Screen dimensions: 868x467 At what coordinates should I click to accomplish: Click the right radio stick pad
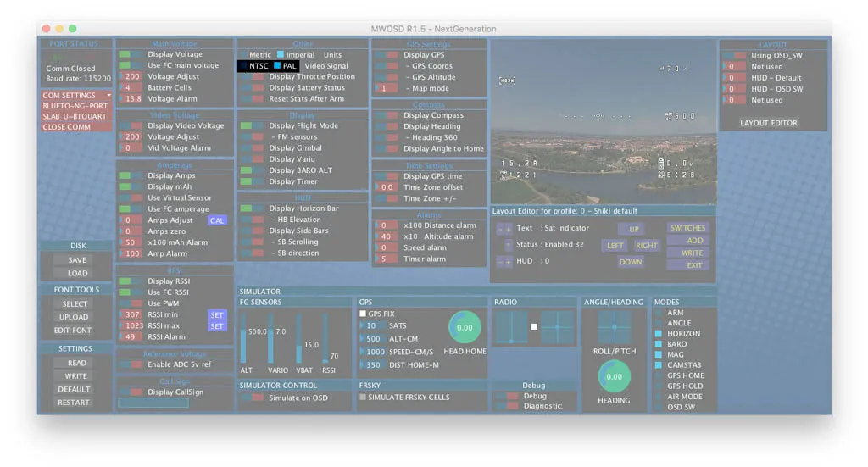[x=557, y=327]
